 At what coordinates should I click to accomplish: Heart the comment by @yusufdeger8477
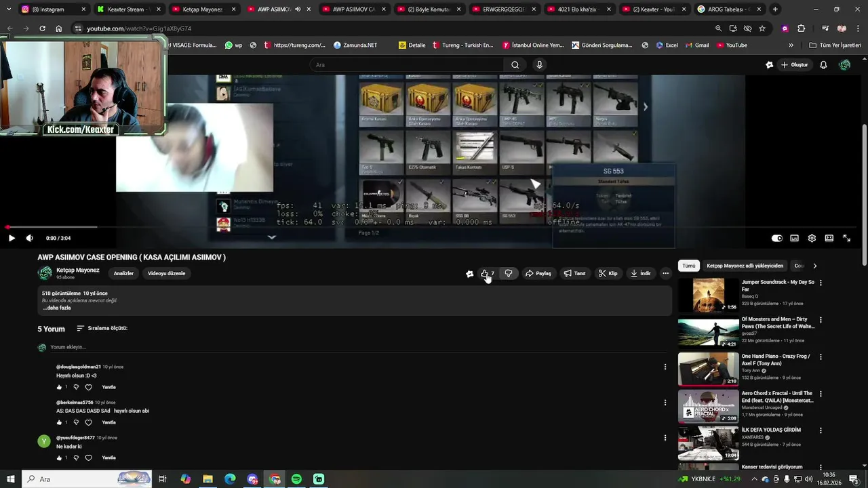(88, 457)
